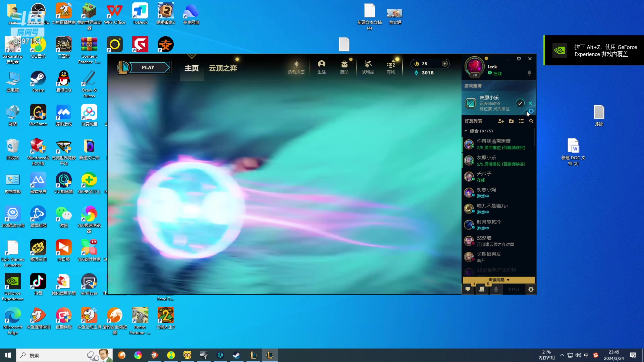Open the bug report icon

tap(531, 289)
